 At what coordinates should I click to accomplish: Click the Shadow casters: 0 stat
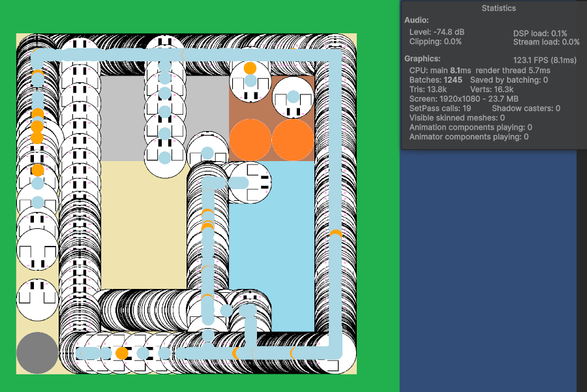coord(526,108)
